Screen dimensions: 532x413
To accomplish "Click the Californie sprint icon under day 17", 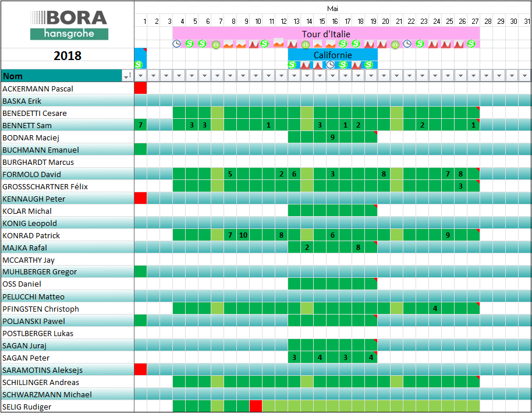I will 343,65.
